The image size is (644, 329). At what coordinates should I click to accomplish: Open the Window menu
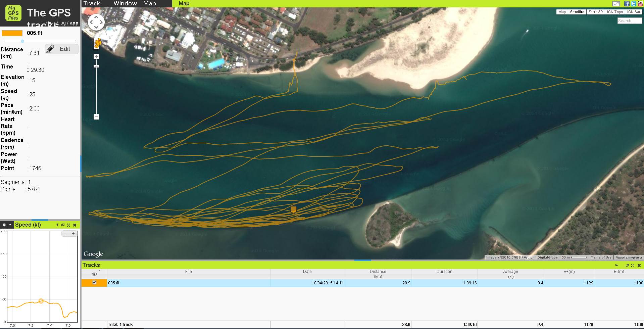tap(125, 3)
